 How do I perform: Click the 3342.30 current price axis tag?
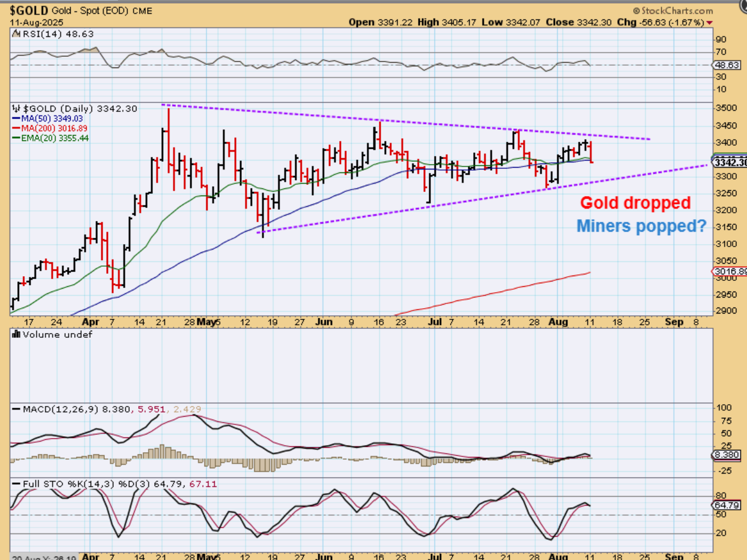point(730,162)
